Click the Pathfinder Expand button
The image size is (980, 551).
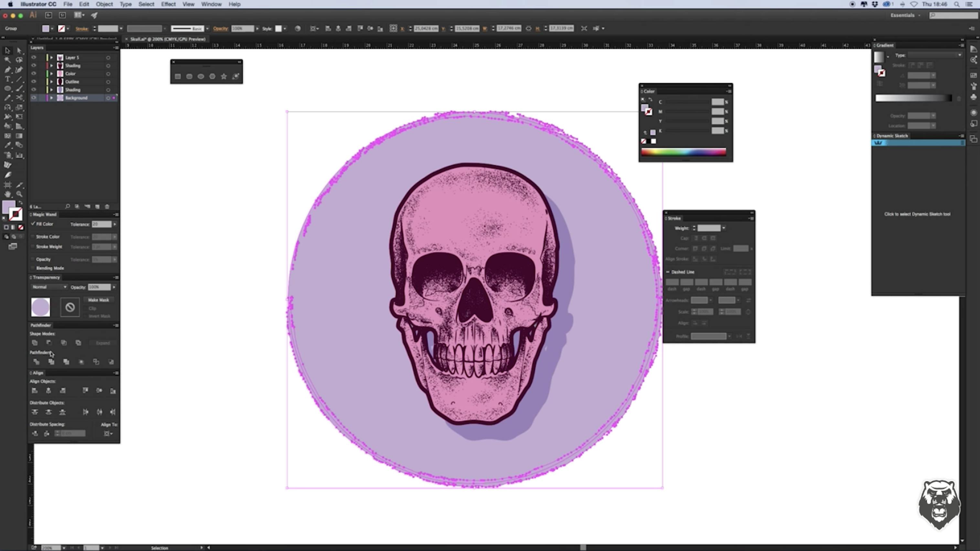click(x=103, y=343)
